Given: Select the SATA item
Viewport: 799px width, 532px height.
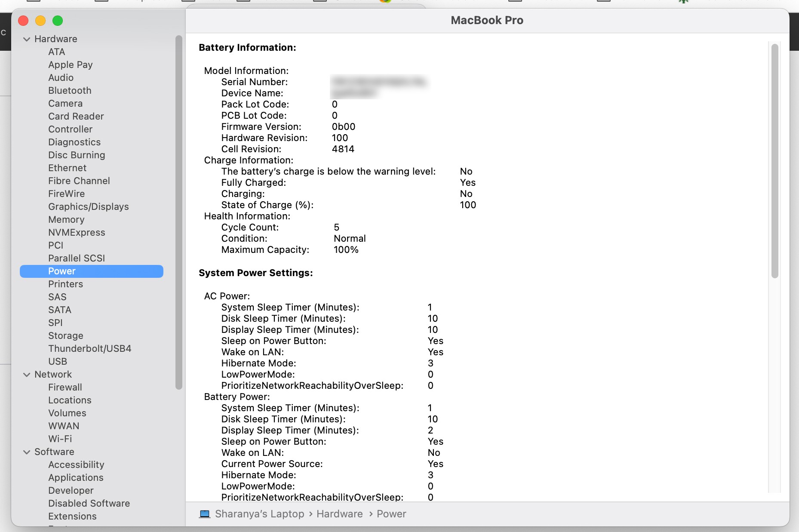Looking at the screenshot, I should 60,310.
